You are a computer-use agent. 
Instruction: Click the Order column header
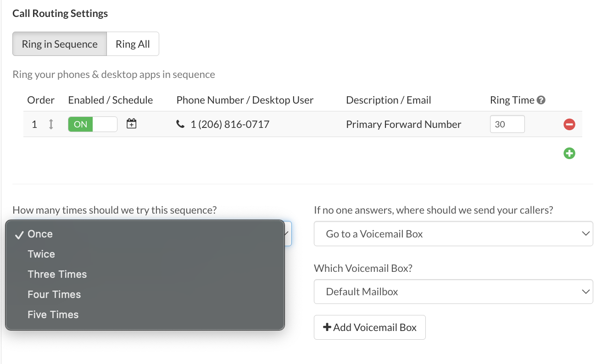[x=41, y=100]
